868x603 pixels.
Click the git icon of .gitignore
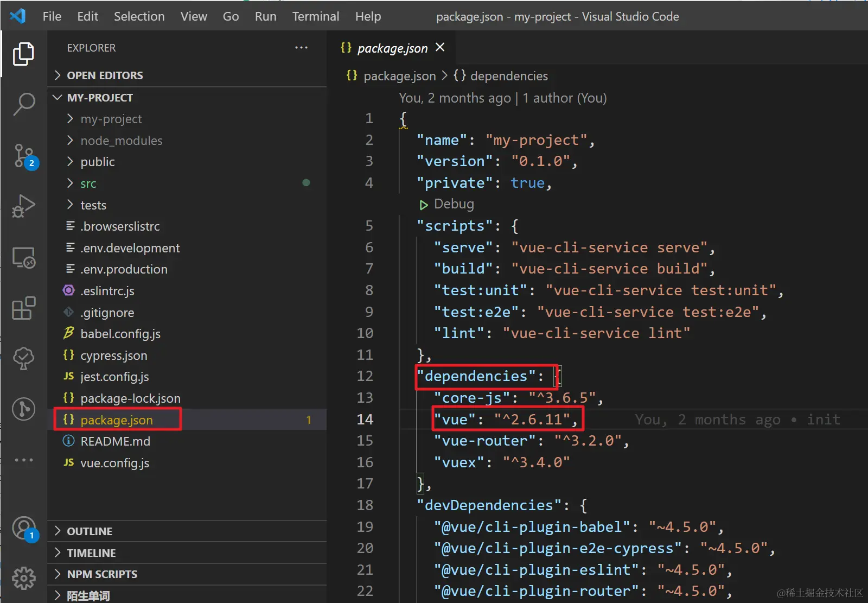click(x=68, y=312)
